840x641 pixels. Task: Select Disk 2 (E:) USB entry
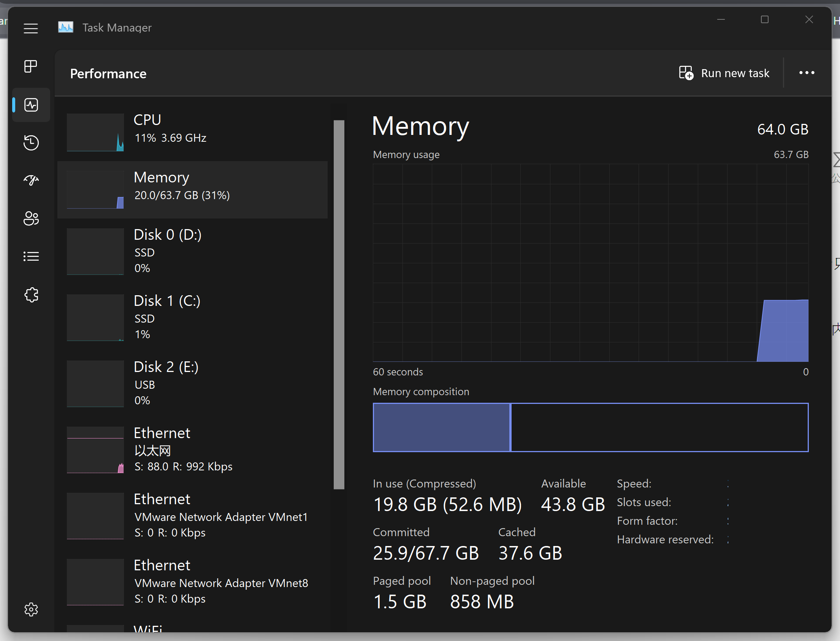(192, 383)
